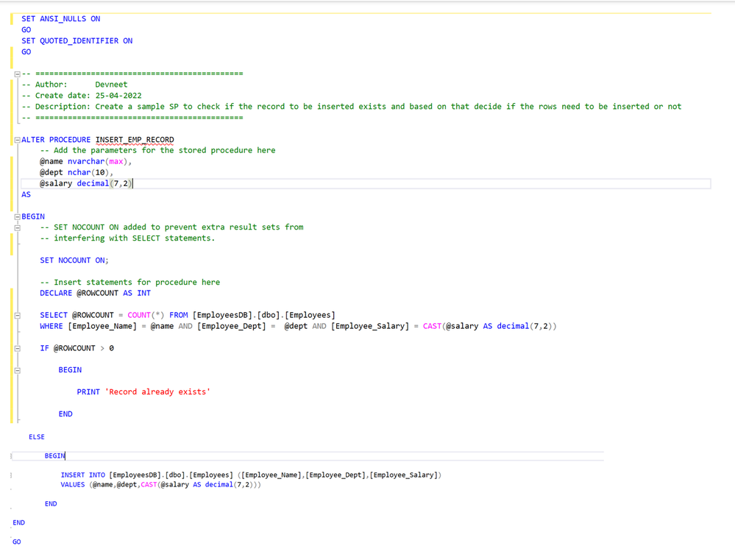Click the INSERT_EMP_RECORD procedure name

(135, 139)
